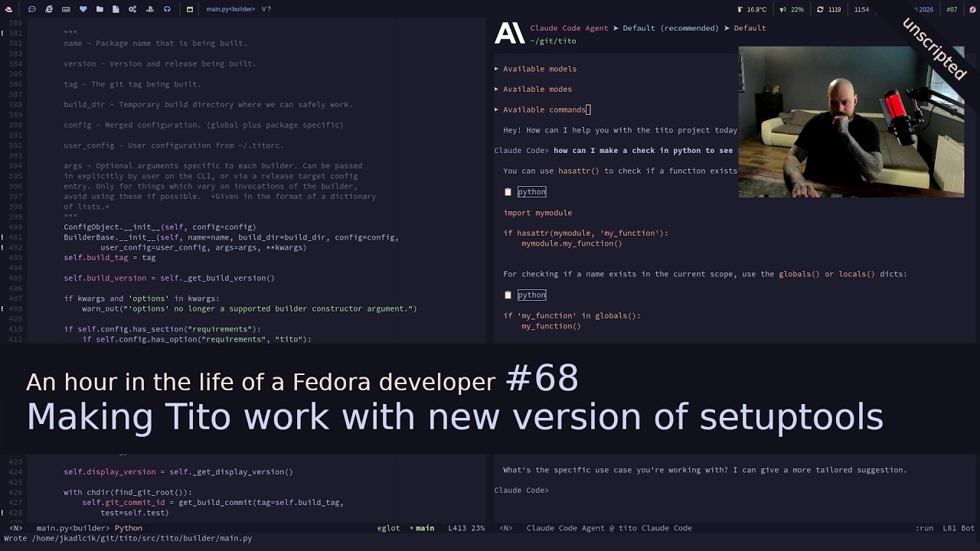Click line 'self.build_tag = tag'
Screen dimensions: 980x551
(109, 258)
